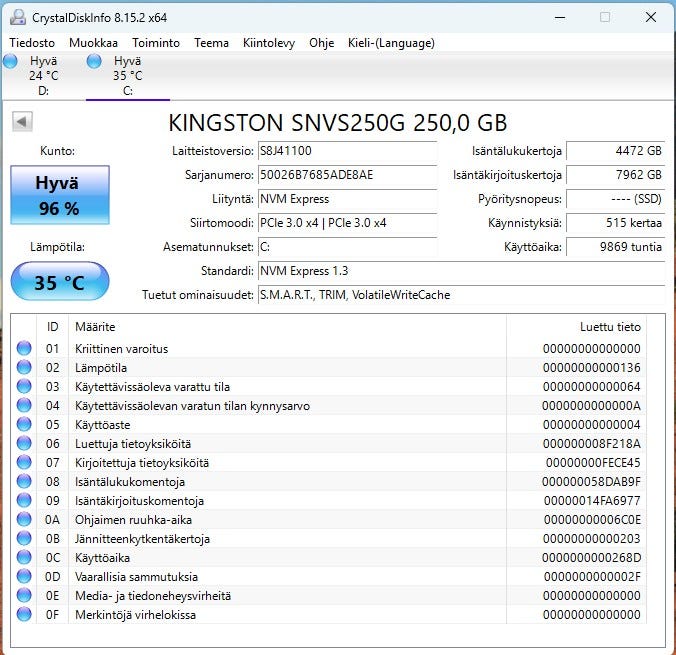
Task: Open the Teema menu
Action: click(211, 43)
